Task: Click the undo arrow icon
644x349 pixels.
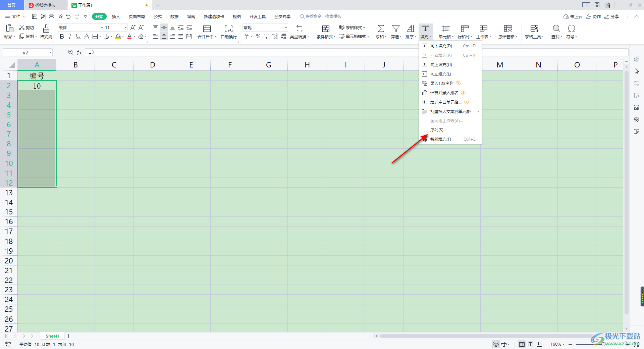Action: click(x=68, y=16)
